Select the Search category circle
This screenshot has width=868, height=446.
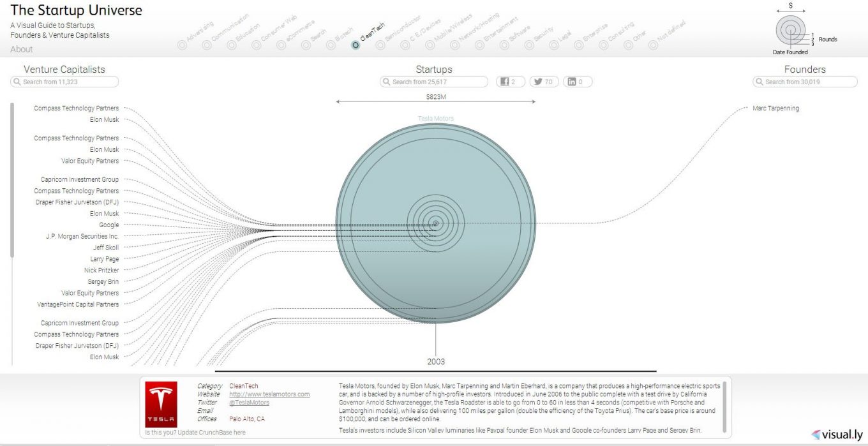click(306, 45)
